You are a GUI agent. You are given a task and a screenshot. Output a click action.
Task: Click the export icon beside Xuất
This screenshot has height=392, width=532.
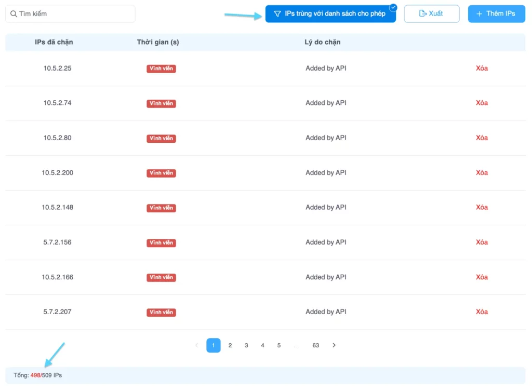pos(423,14)
